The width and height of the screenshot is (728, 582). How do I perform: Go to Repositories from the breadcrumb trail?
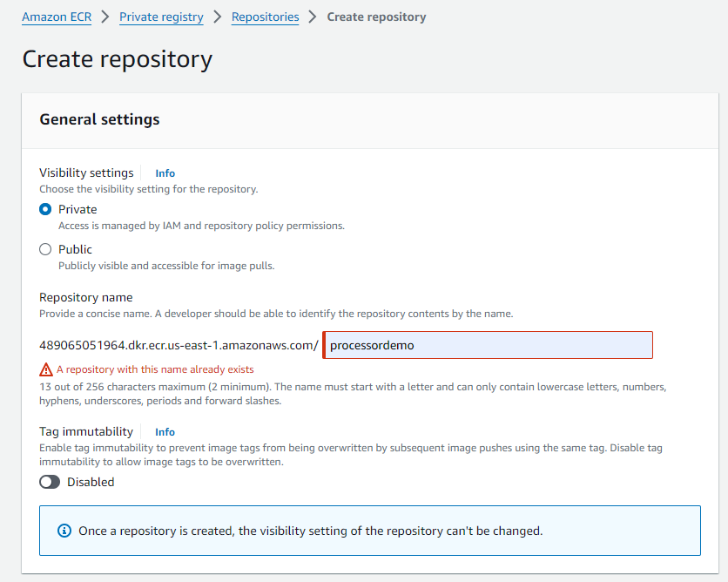265,17
